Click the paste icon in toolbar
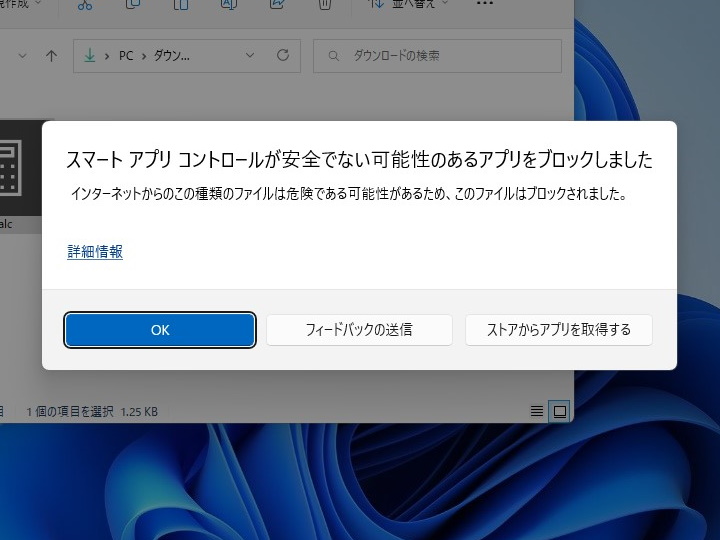 click(x=181, y=5)
